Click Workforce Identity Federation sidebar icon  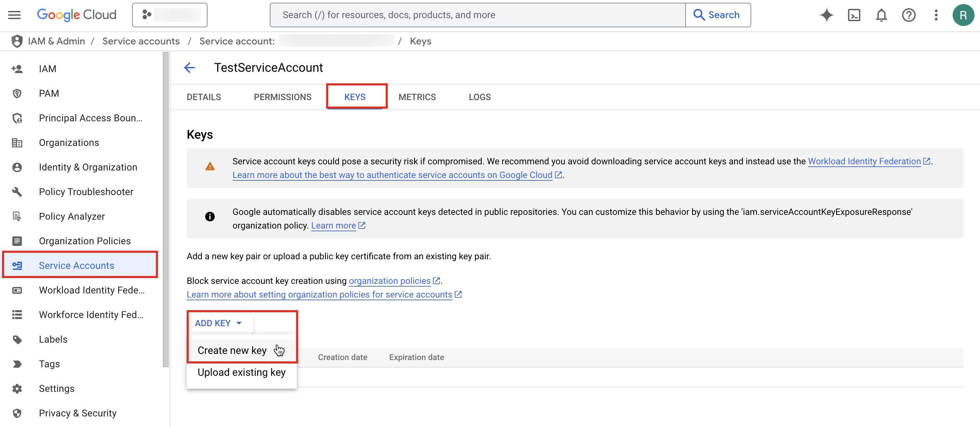click(17, 315)
